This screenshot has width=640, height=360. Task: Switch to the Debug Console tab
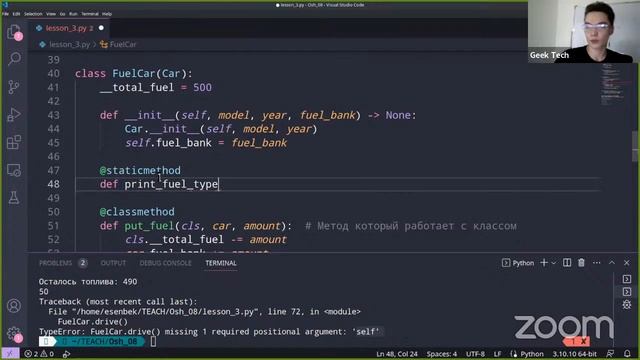(x=165, y=263)
